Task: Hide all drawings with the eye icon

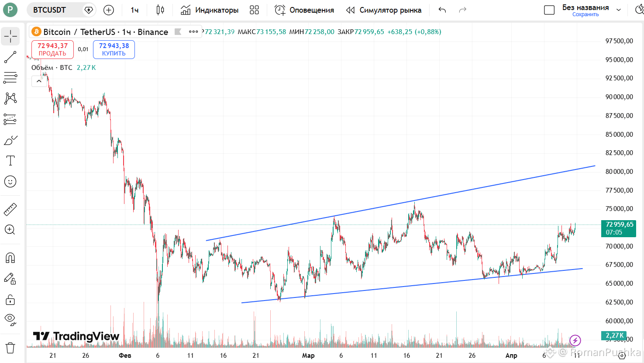Action: pyautogui.click(x=10, y=320)
